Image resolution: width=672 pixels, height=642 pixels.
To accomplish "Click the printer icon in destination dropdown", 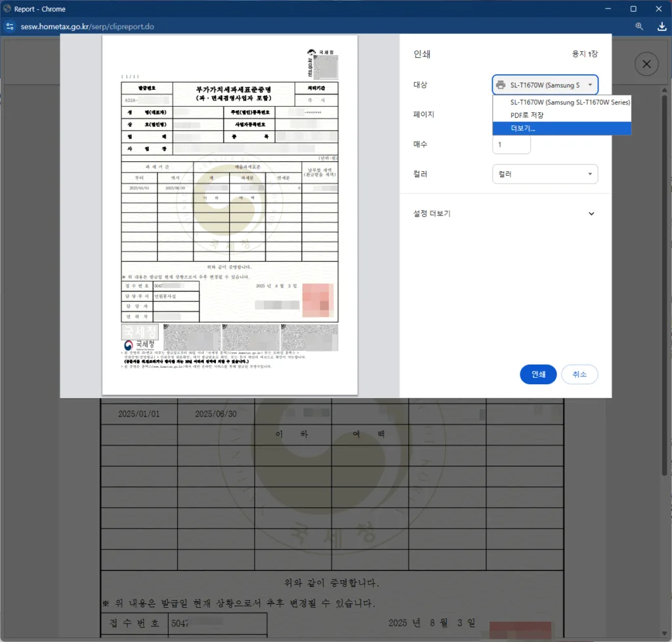I will click(501, 85).
